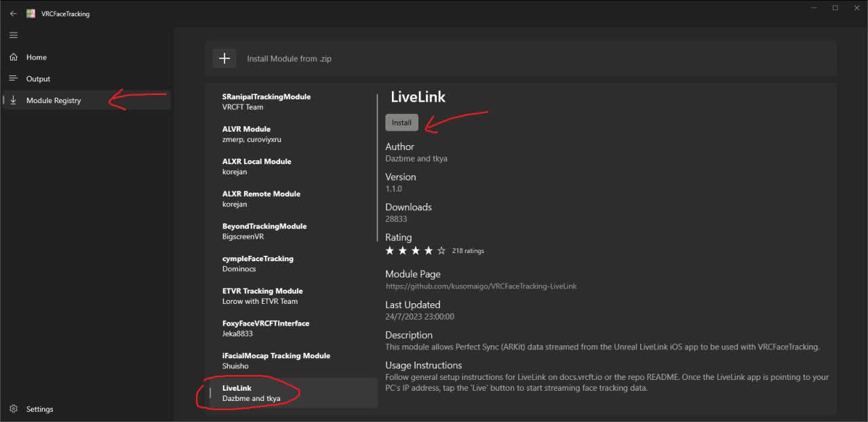Click the Usage Instructions heading
The image size is (868, 422).
coord(424,365)
